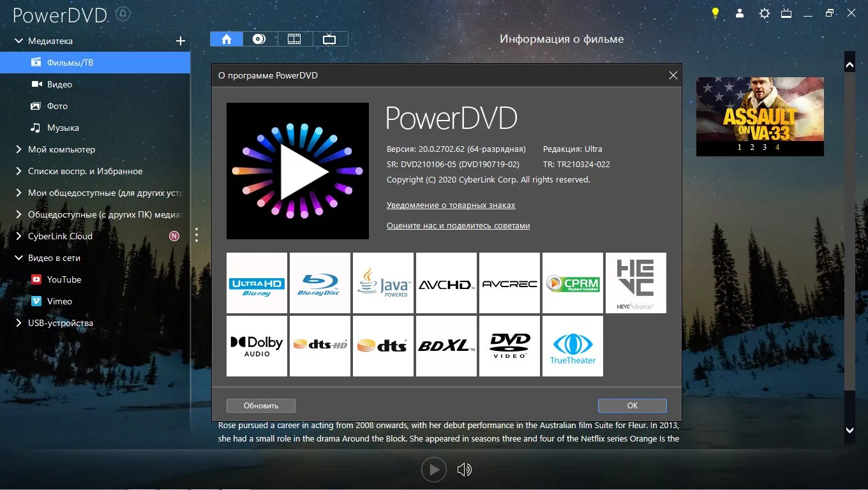Click the scroll down arrow on the right
The image size is (868, 490).
(849, 431)
